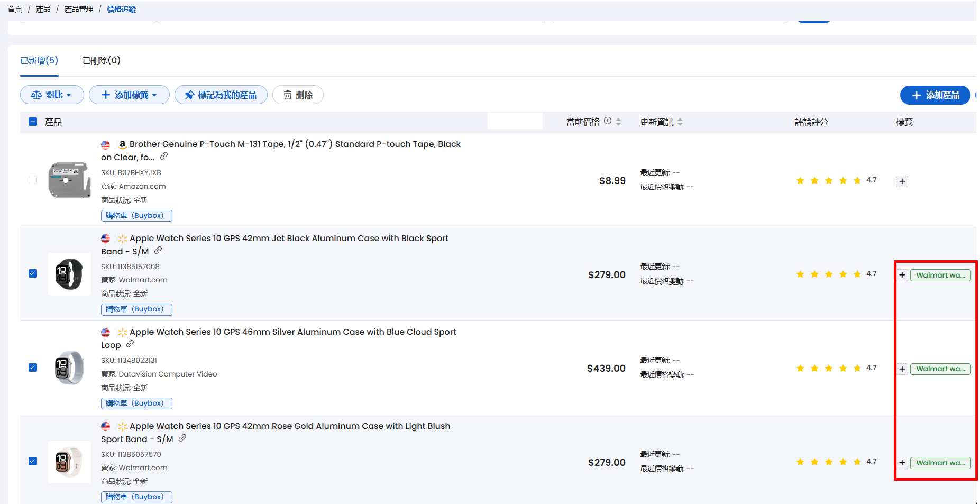This screenshot has height=504, width=980.
Task: Click 價格追蹤 in the breadcrumb
Action: [x=122, y=9]
